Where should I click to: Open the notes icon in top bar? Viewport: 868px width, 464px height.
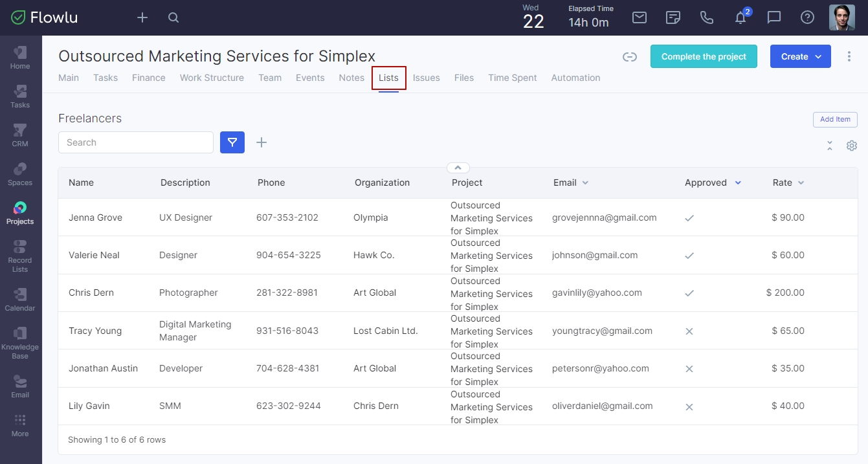pyautogui.click(x=673, y=17)
